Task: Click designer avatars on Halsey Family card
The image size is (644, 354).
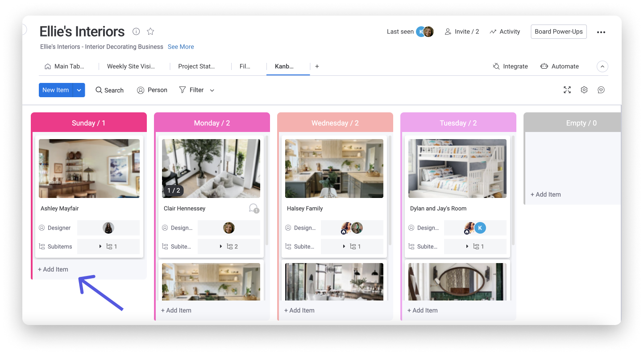Action: [352, 228]
